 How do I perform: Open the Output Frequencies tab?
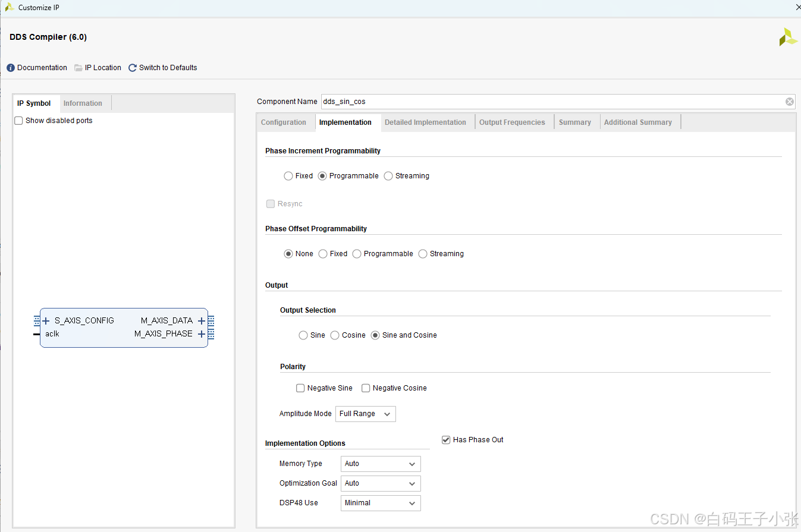coord(512,122)
